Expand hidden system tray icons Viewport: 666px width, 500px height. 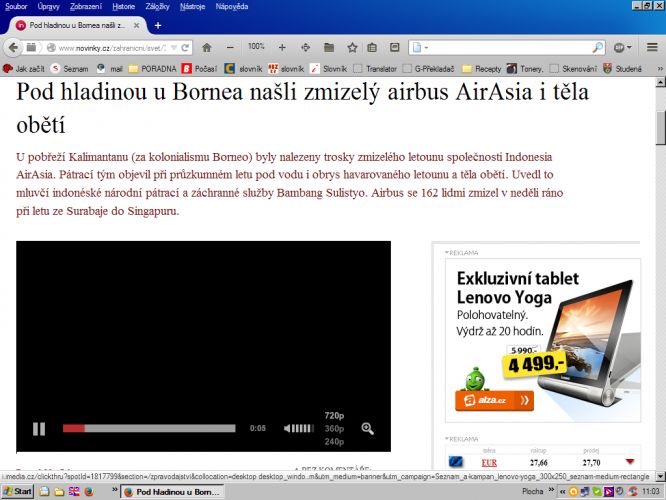click(x=562, y=492)
